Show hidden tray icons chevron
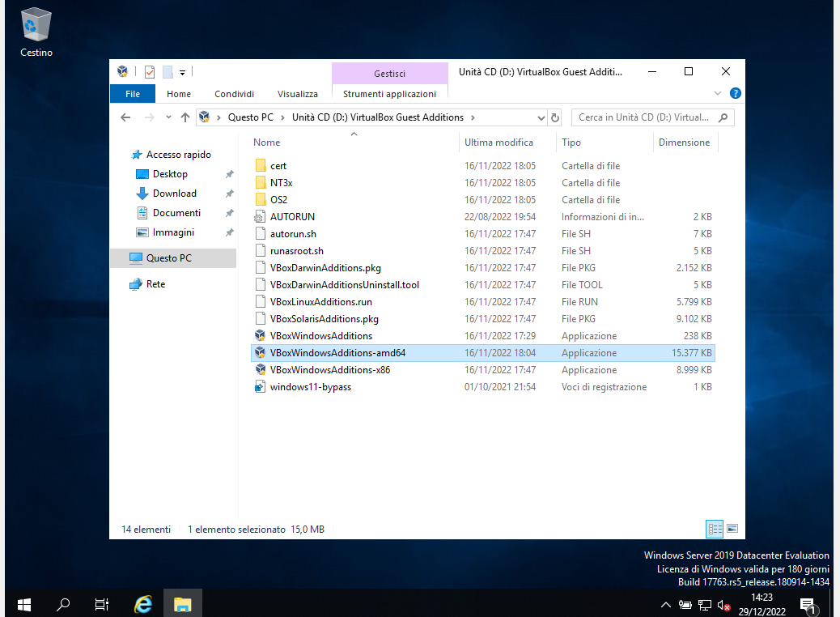The image size is (840, 617). tap(666, 605)
